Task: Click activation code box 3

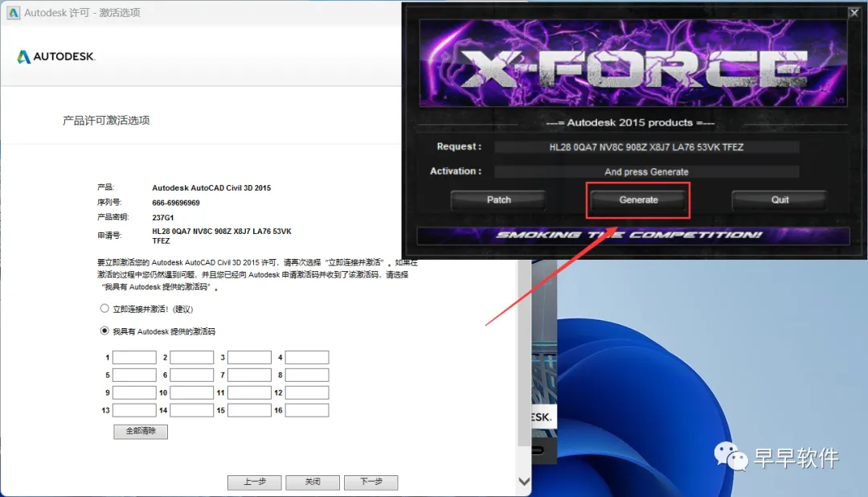Action: coord(250,357)
